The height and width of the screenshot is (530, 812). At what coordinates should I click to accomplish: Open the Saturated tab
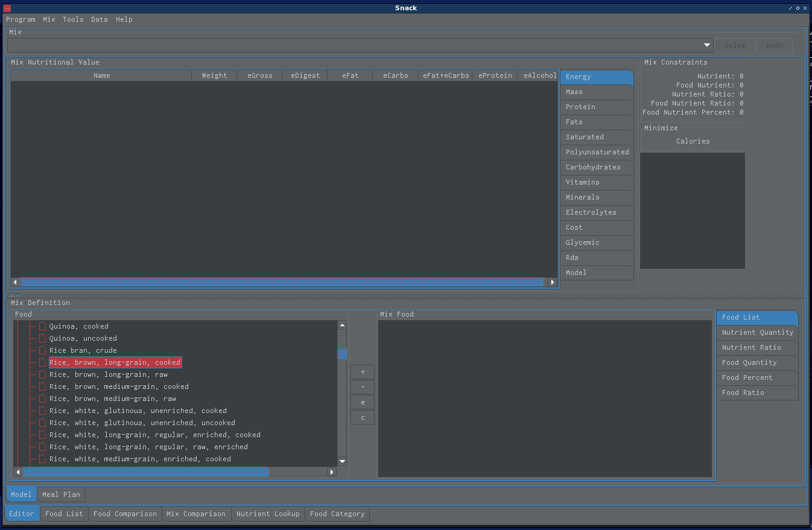[x=597, y=137]
